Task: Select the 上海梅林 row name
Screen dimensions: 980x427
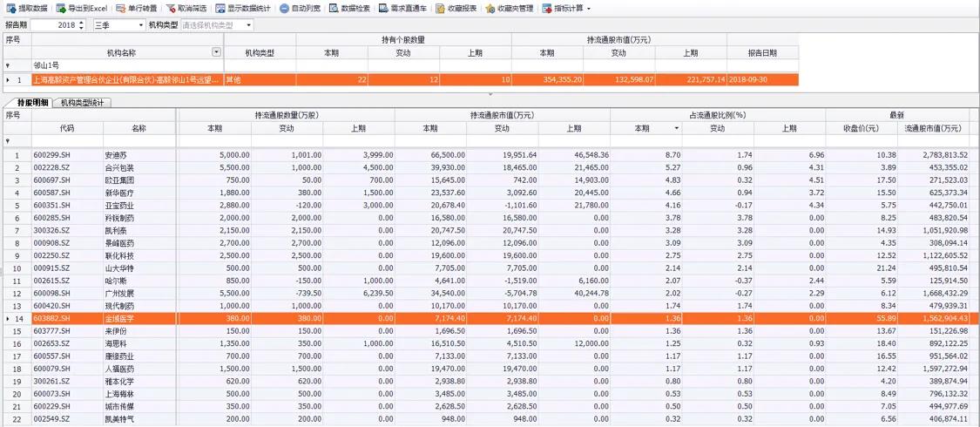Action: (x=119, y=394)
